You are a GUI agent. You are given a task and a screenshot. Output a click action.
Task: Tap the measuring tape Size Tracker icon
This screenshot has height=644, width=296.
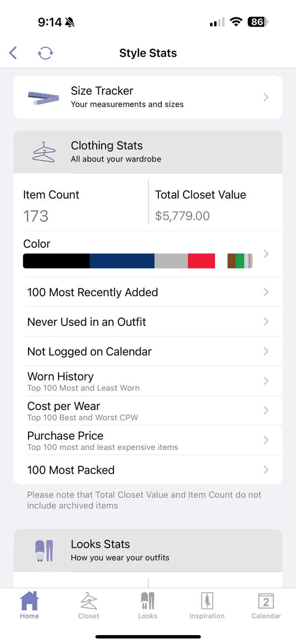click(43, 97)
